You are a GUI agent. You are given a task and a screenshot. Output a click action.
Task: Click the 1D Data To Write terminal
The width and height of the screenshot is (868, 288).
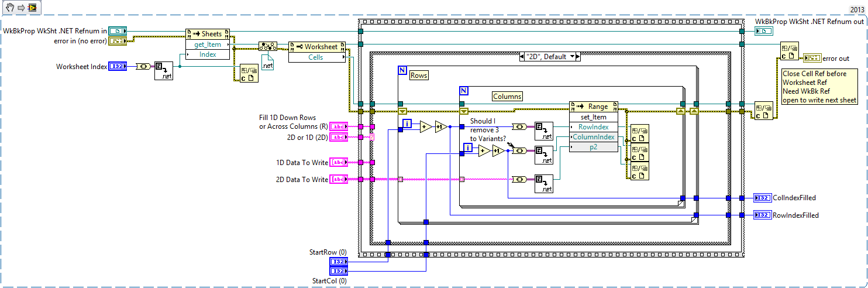tap(338, 162)
